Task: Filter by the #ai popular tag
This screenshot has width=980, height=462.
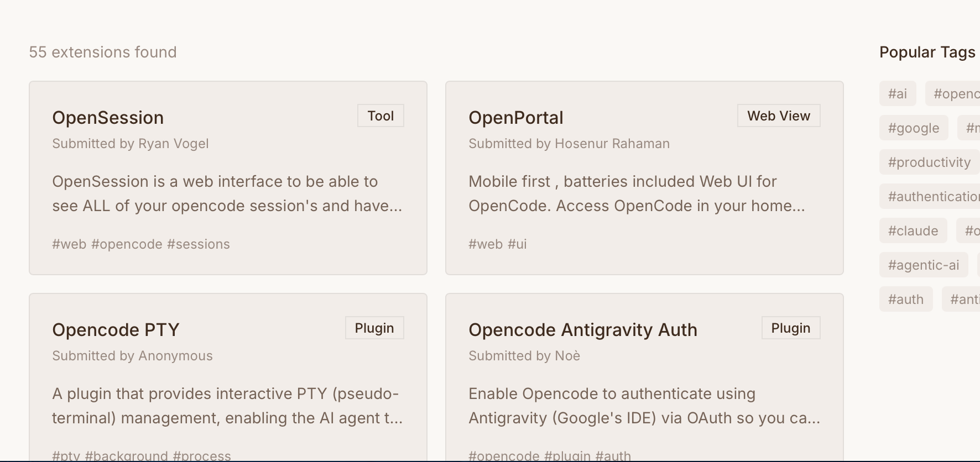Action: pos(897,94)
